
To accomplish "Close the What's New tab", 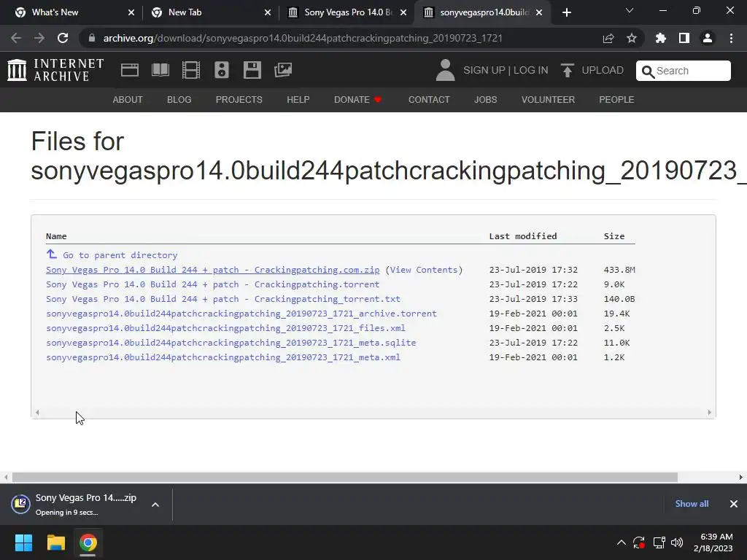I will pos(131,12).
